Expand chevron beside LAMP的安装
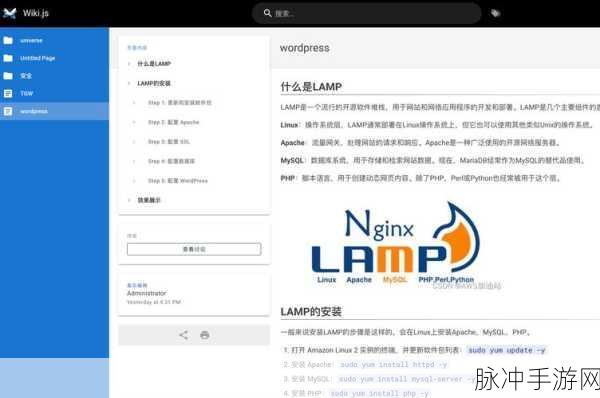600x398 pixels. 129,83
